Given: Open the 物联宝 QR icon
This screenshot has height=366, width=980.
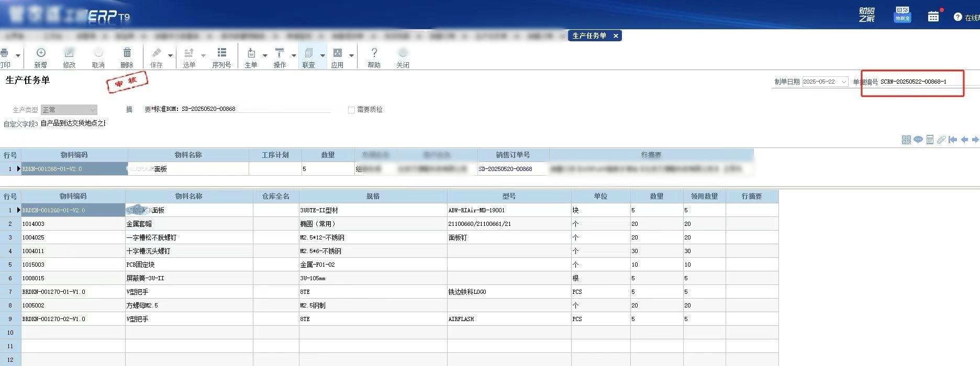Looking at the screenshot, I should (x=902, y=14).
